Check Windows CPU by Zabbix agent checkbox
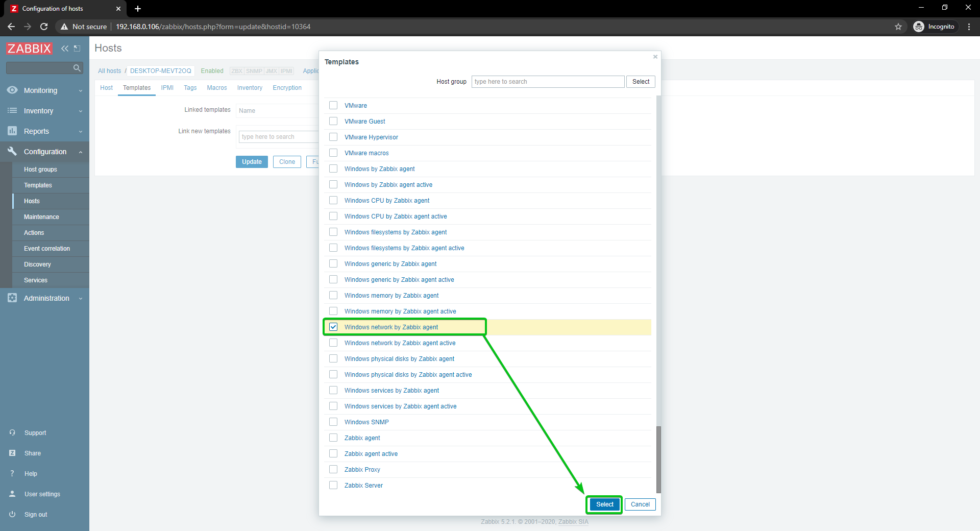 coord(333,200)
